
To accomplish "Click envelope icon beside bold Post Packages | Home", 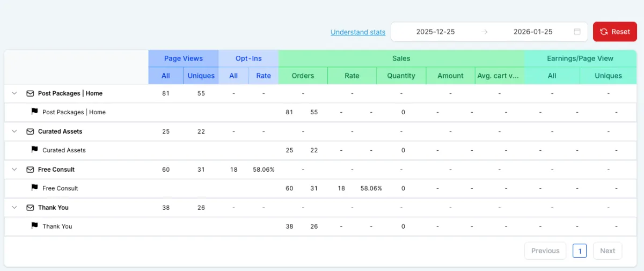I will 30,93.
